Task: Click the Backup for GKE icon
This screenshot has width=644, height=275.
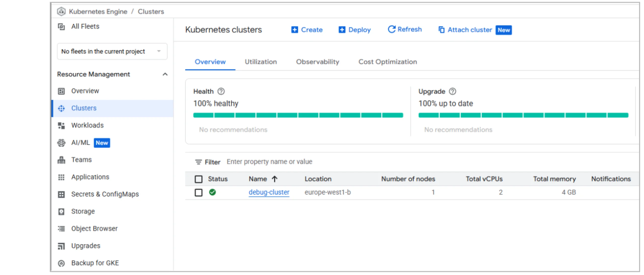Action: 61,263
